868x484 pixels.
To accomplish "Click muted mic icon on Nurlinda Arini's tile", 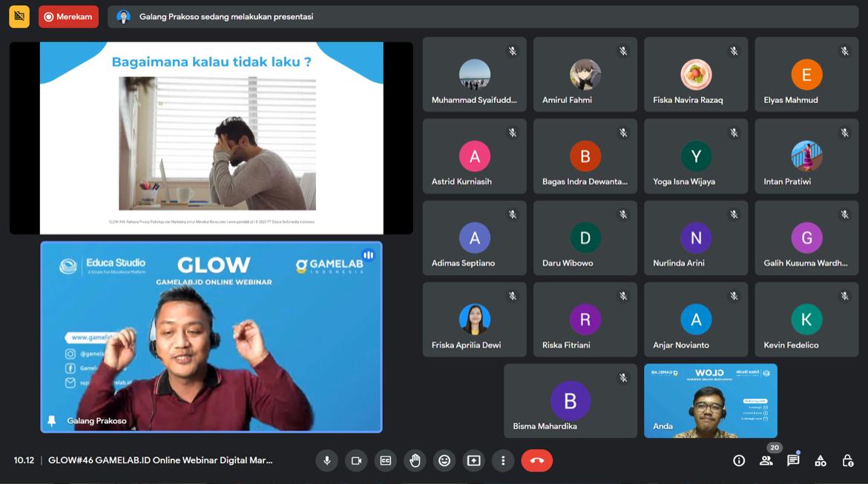I will pyautogui.click(x=734, y=214).
